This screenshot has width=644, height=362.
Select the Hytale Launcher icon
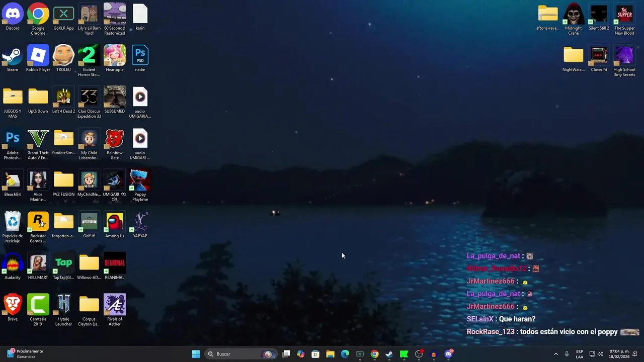63,310
